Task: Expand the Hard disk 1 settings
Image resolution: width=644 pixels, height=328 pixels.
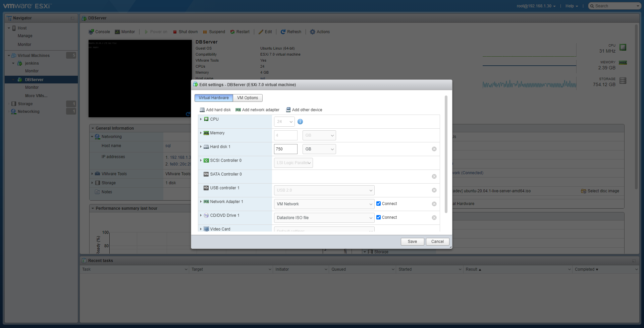Action: pyautogui.click(x=201, y=147)
